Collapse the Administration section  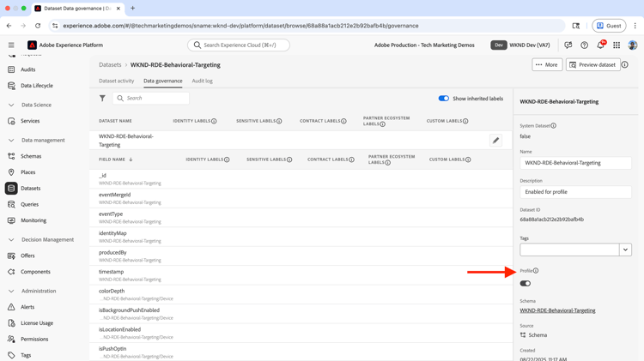[11, 291]
